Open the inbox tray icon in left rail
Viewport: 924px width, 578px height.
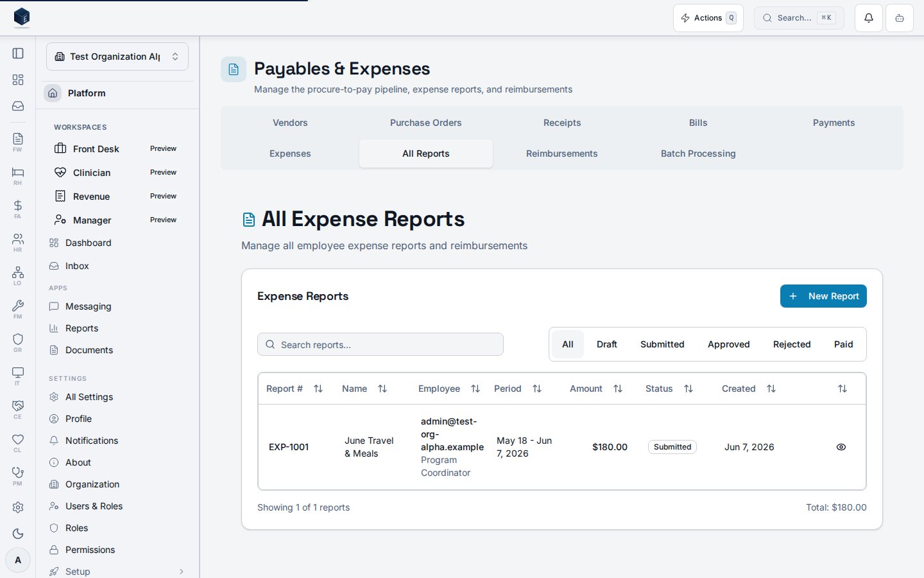(18, 106)
